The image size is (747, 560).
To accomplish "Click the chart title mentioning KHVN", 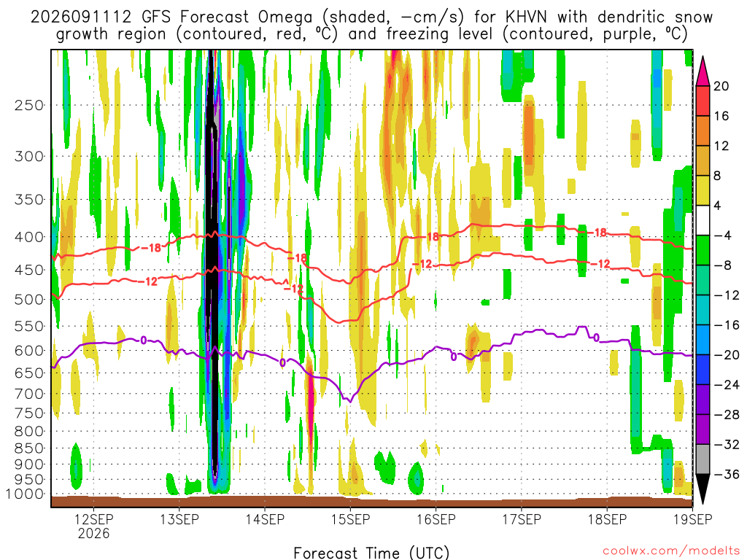I will pyautogui.click(x=371, y=26).
